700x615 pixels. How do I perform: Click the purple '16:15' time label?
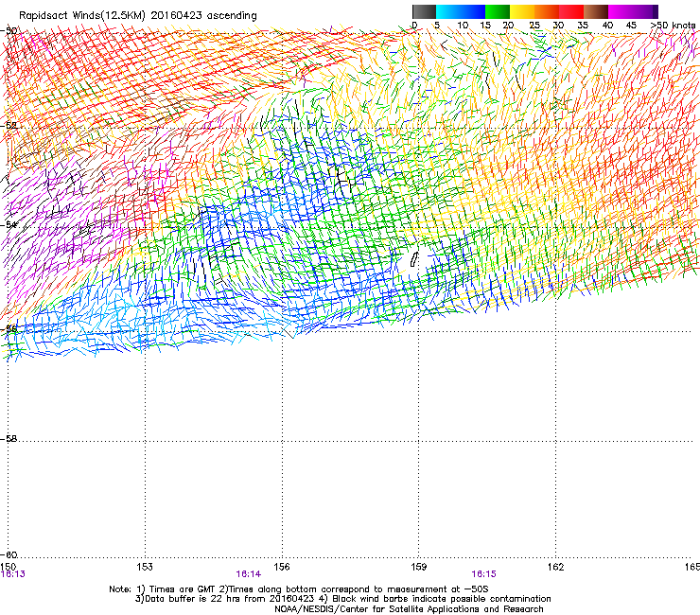tap(484, 574)
